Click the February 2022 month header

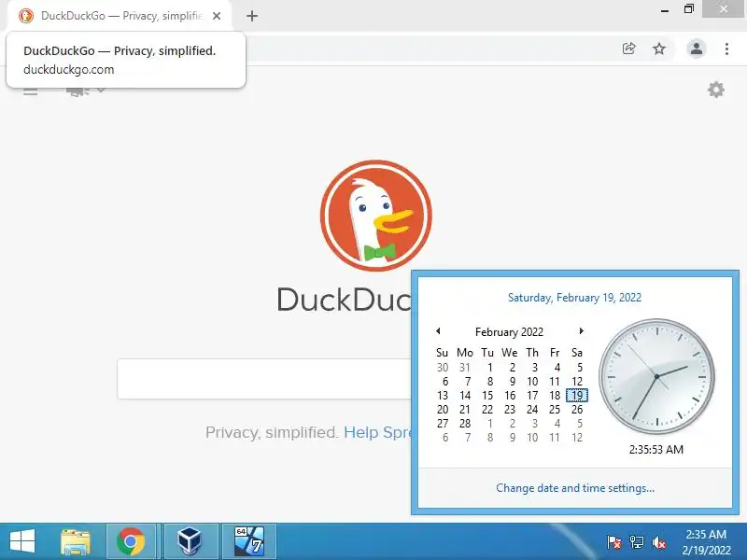point(509,332)
